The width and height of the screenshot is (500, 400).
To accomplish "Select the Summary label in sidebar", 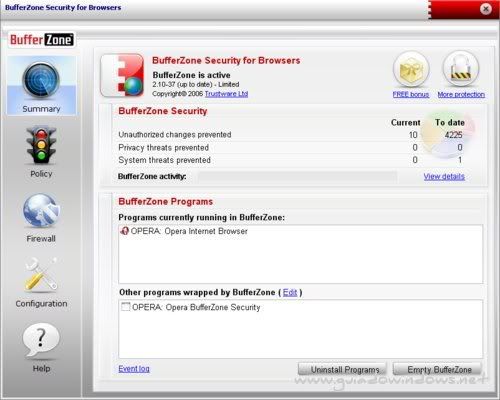I will tap(41, 109).
